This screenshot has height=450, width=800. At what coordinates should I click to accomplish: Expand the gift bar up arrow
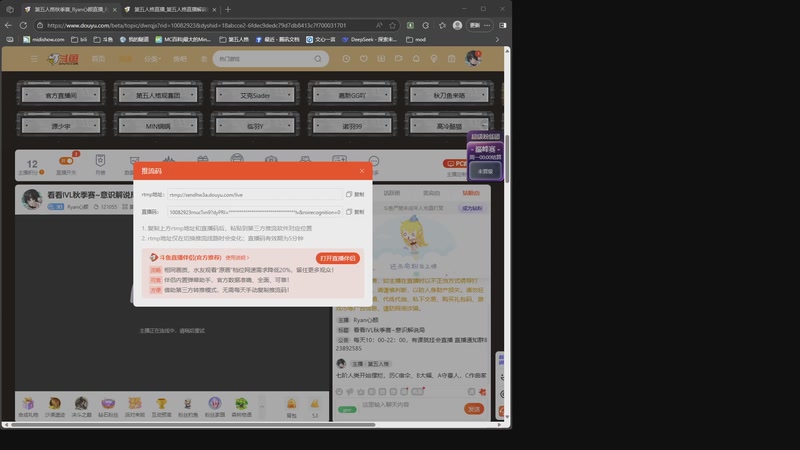(262, 406)
